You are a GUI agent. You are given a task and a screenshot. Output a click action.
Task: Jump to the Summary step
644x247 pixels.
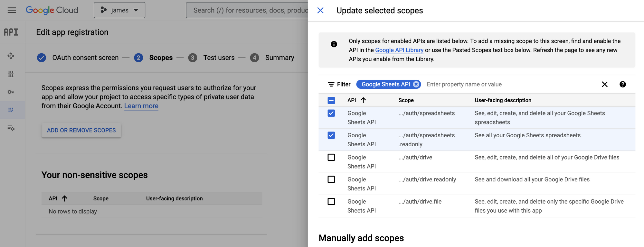(x=272, y=58)
